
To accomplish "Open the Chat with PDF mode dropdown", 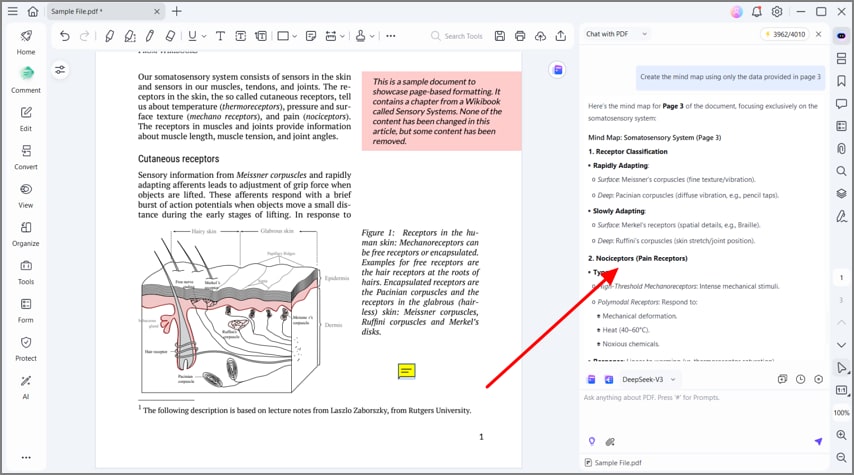I will (x=617, y=34).
